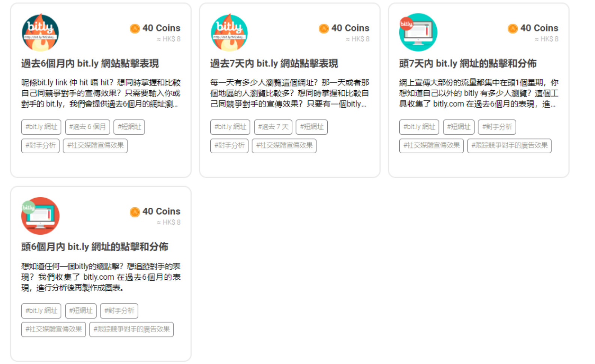This screenshot has height=364, width=595.
Task: Select #過去 7 天 tag
Action: tap(273, 127)
